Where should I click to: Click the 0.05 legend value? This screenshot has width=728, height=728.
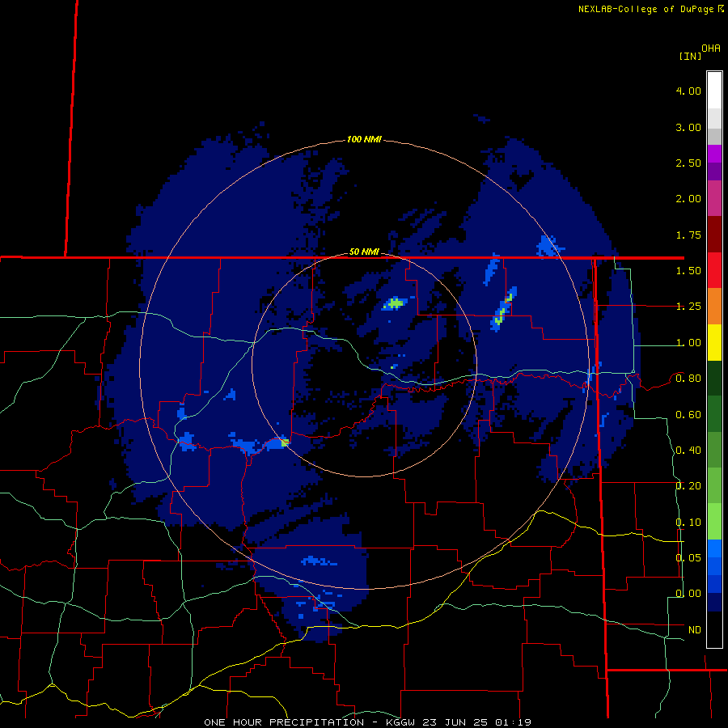point(688,557)
